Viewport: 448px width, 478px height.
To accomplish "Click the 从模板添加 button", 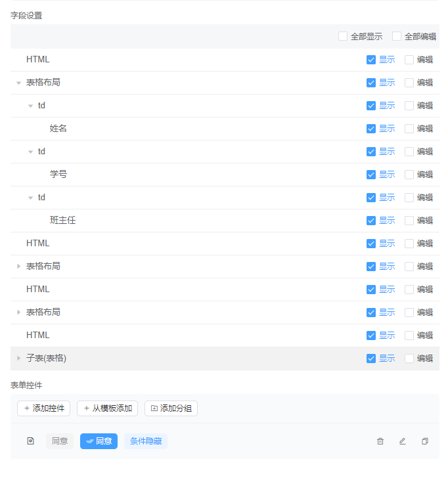I will click(107, 408).
